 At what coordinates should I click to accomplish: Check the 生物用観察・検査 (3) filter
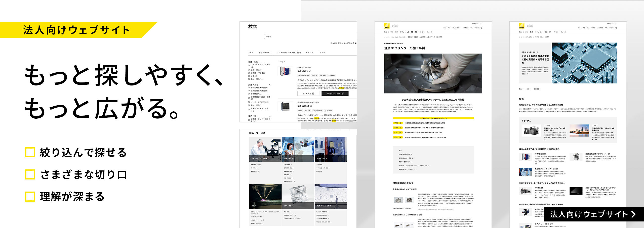249,88
